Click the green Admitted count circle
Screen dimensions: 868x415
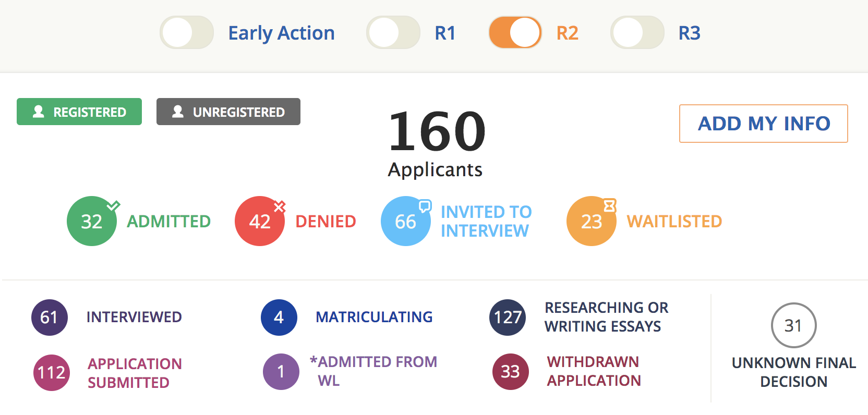pos(92,221)
